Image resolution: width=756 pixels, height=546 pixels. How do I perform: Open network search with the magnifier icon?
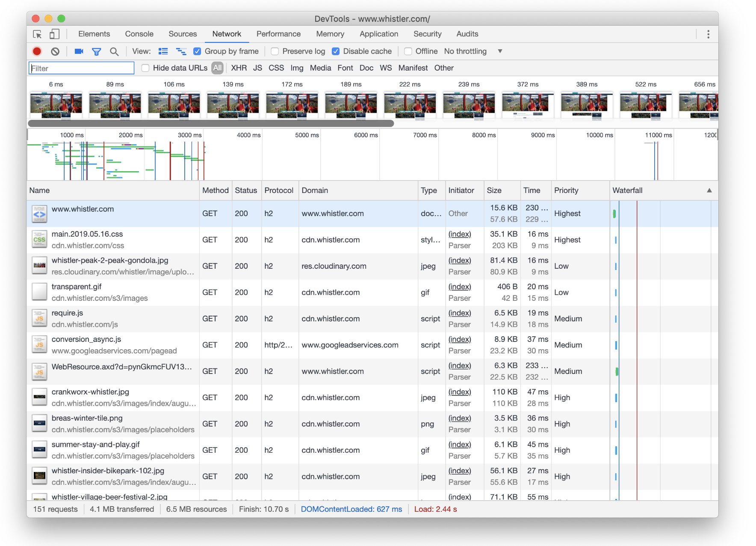(x=114, y=51)
